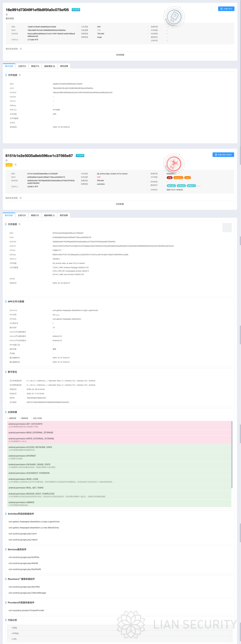Click android.permission.READ_EXTERNAL_STORAGE row

(119, 432)
